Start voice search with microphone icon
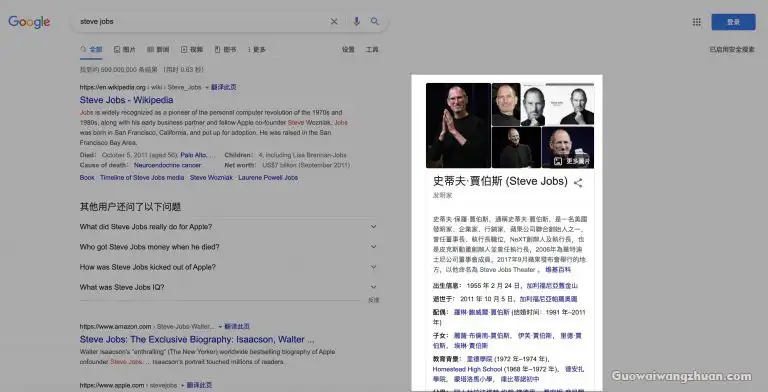The image size is (768, 392). coord(357,22)
